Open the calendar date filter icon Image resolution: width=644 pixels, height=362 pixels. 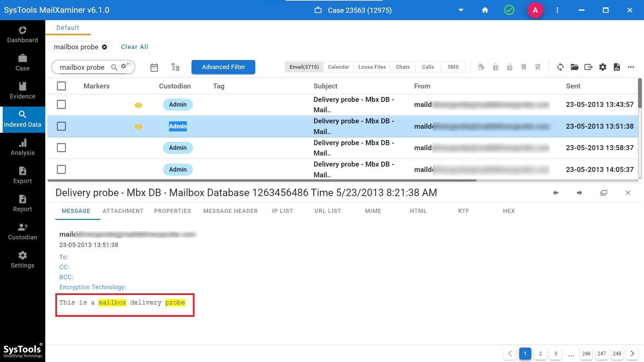tap(154, 67)
